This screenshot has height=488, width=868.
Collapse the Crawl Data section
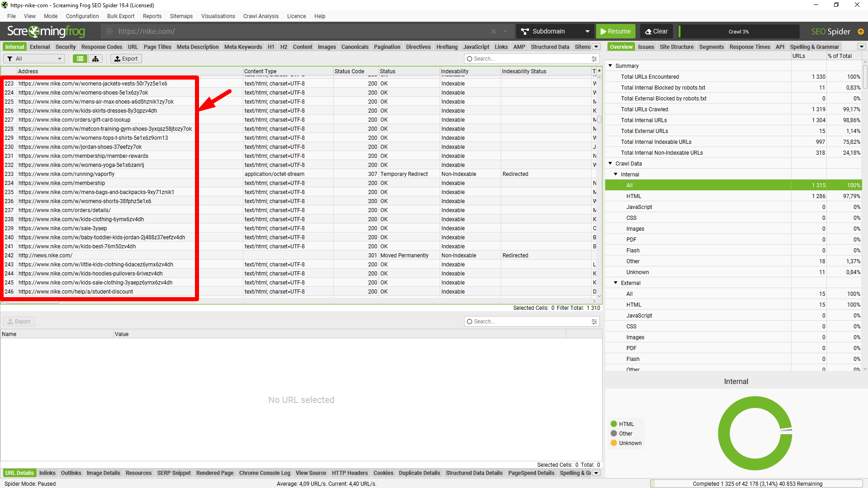pyautogui.click(x=610, y=163)
